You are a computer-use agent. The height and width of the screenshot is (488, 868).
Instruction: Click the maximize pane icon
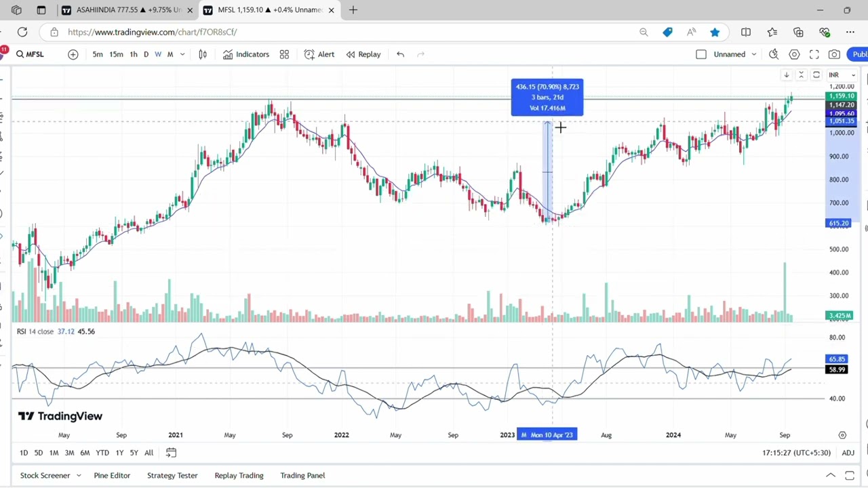(x=816, y=75)
